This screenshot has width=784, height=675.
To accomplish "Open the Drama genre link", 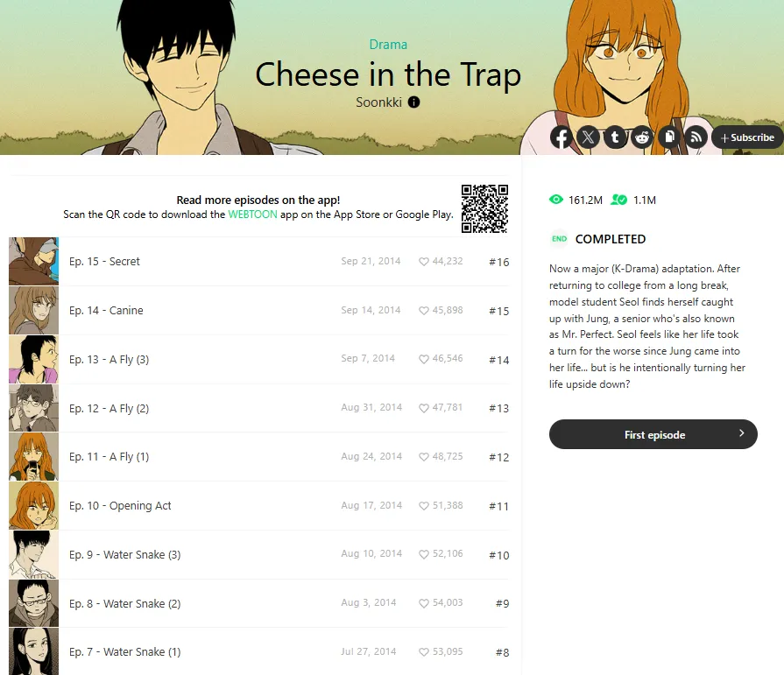I will coord(388,45).
